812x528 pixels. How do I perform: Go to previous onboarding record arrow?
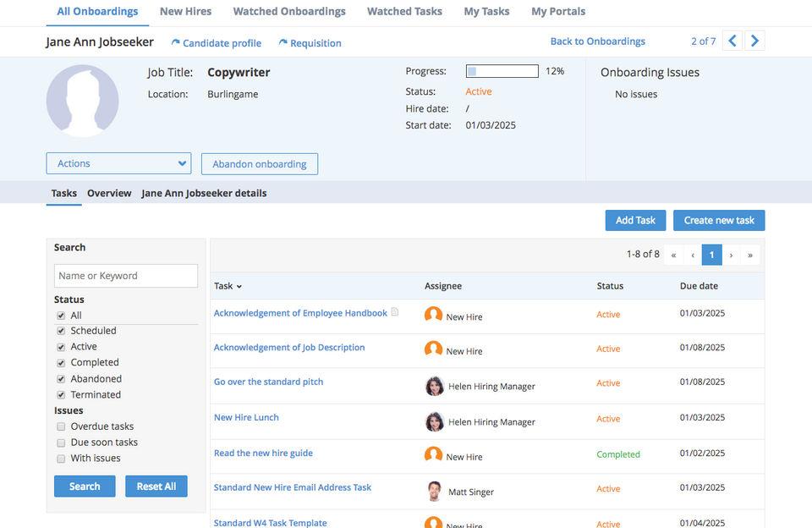coord(732,41)
